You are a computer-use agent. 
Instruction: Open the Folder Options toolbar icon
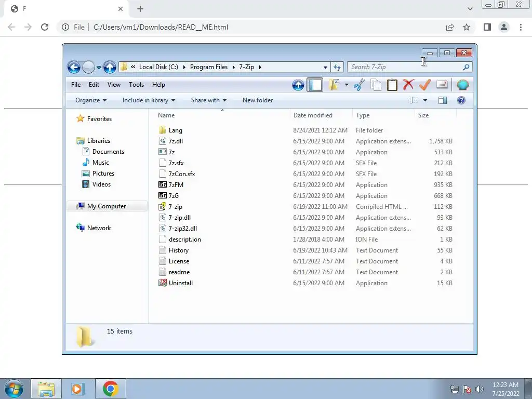click(x=334, y=85)
